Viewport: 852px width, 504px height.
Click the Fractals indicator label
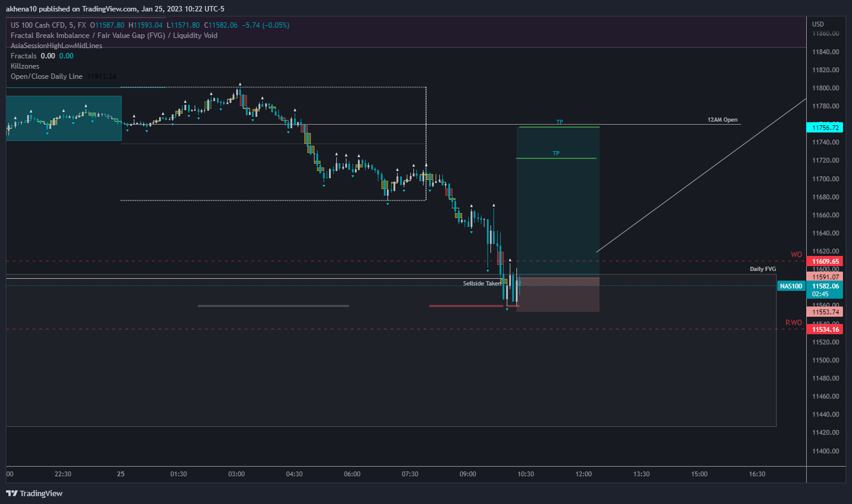pos(23,56)
